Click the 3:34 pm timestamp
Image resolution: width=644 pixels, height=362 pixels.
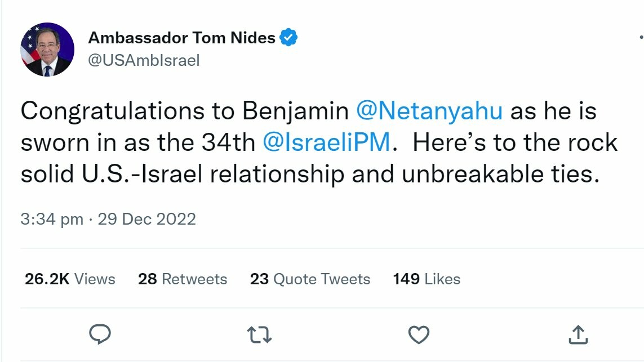pyautogui.click(x=52, y=219)
